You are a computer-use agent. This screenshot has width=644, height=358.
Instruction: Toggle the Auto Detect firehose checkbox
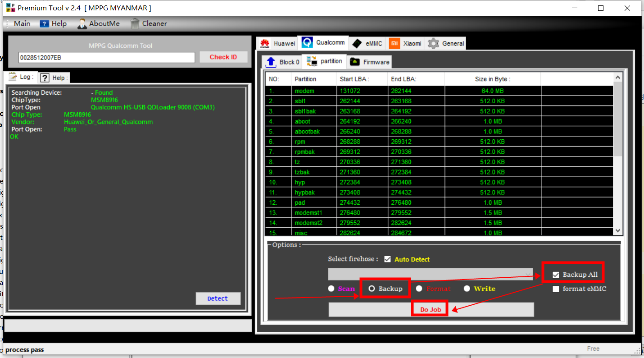pyautogui.click(x=387, y=259)
